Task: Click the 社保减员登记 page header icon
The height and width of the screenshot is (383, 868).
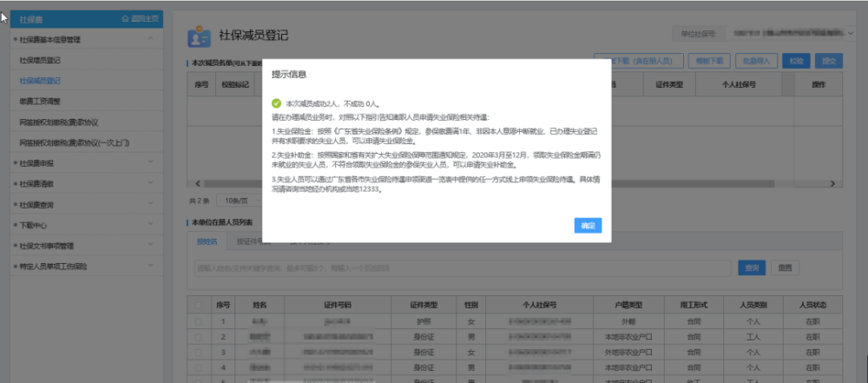Action: coord(199,36)
